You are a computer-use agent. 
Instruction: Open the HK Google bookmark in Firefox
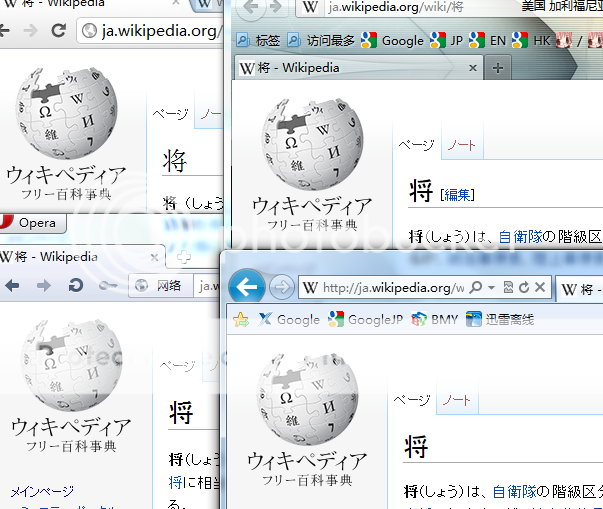(531, 40)
